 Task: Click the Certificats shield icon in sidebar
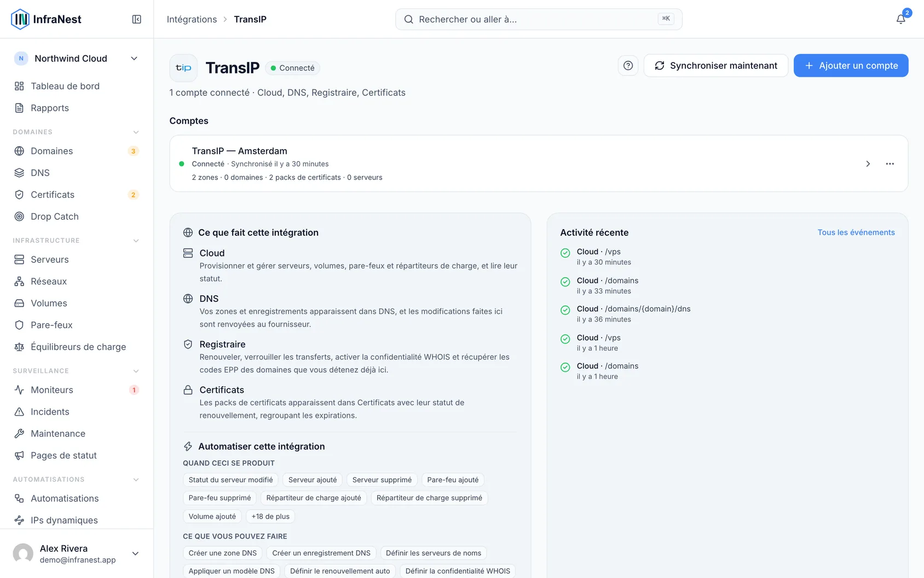[x=19, y=194]
